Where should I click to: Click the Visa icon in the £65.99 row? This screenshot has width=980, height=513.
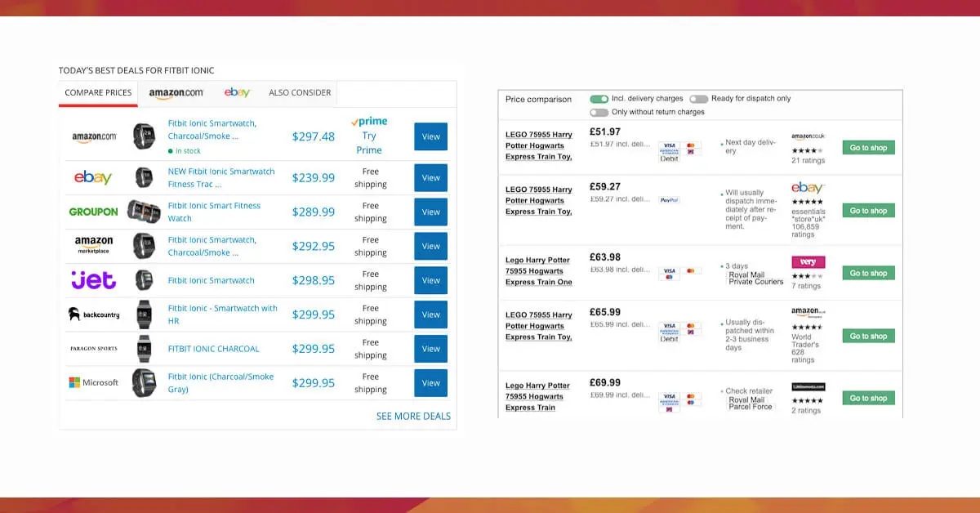coord(669,326)
